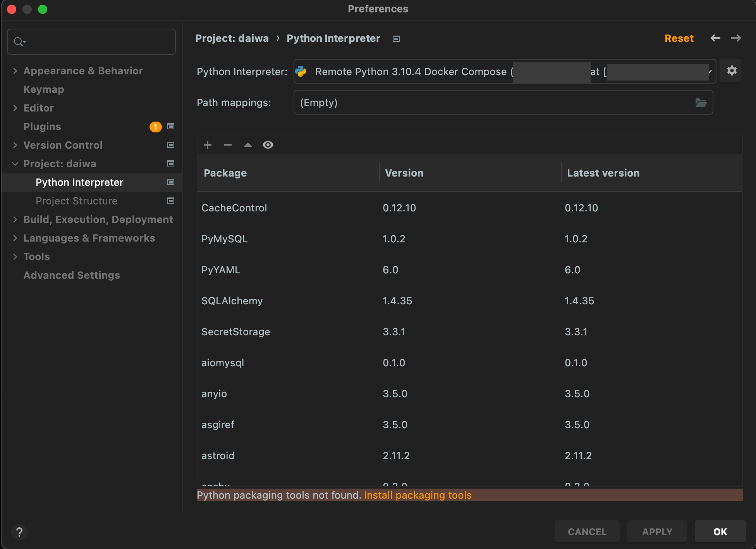Apply changes with the Apply button
This screenshot has width=756, height=549.
point(657,531)
